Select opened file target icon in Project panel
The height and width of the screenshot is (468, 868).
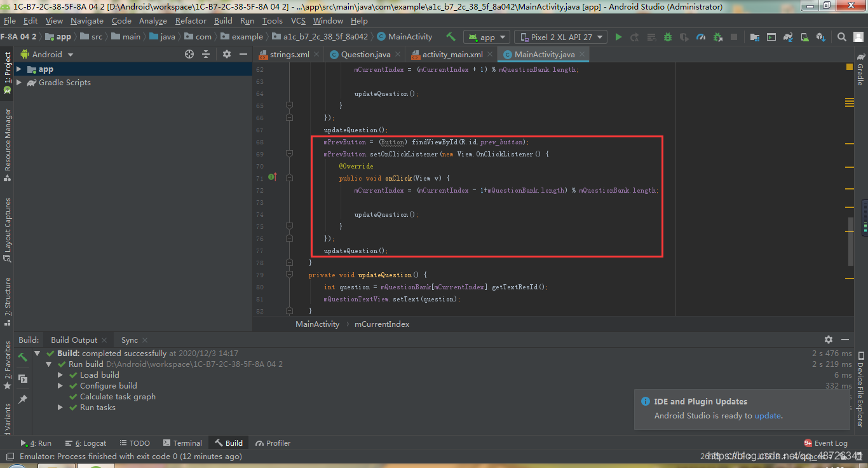(x=189, y=54)
